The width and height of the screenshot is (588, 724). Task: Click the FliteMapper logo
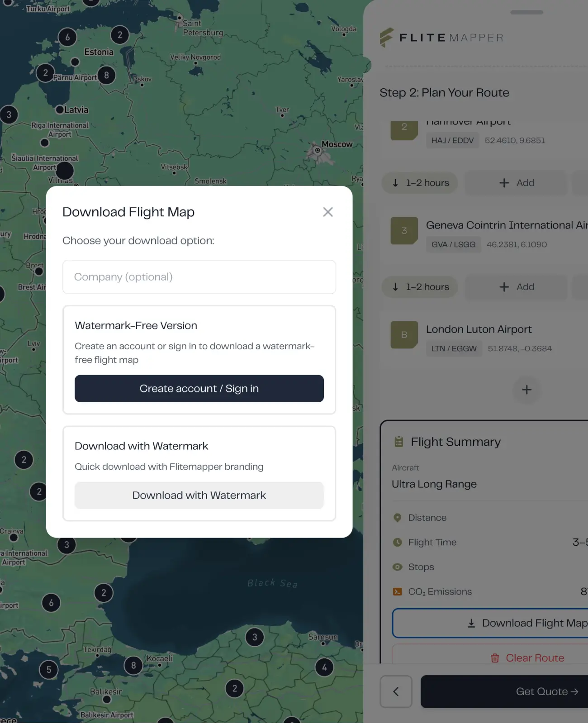pos(441,38)
